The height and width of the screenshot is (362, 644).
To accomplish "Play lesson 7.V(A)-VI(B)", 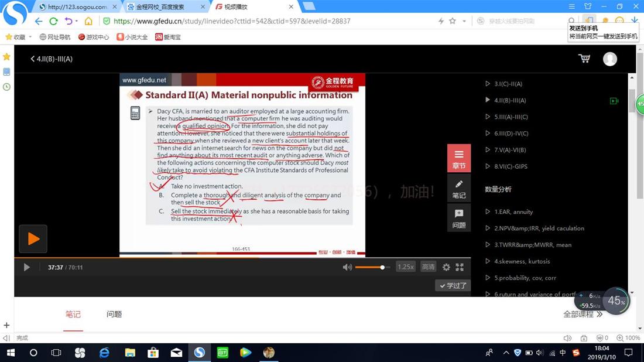I will tap(510, 149).
